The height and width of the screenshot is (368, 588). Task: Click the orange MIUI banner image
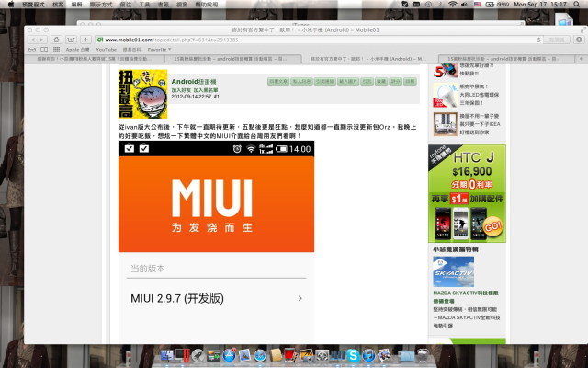[217, 204]
